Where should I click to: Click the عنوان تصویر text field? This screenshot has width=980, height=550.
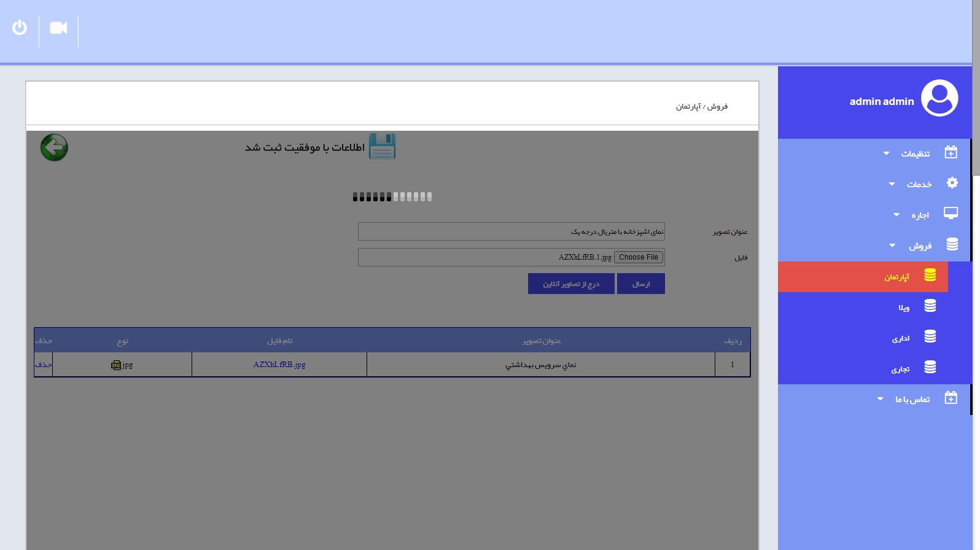(511, 231)
